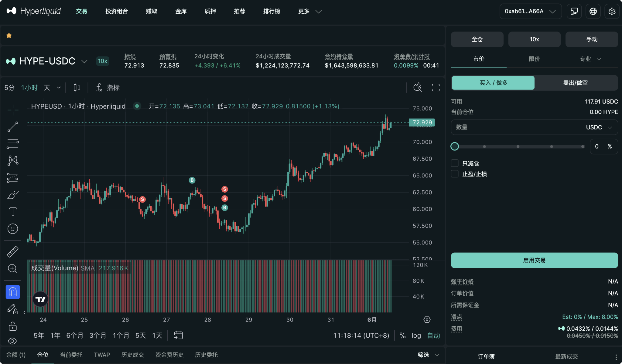Open the chart timezone selector
This screenshot has height=364, width=622.
(x=361, y=335)
